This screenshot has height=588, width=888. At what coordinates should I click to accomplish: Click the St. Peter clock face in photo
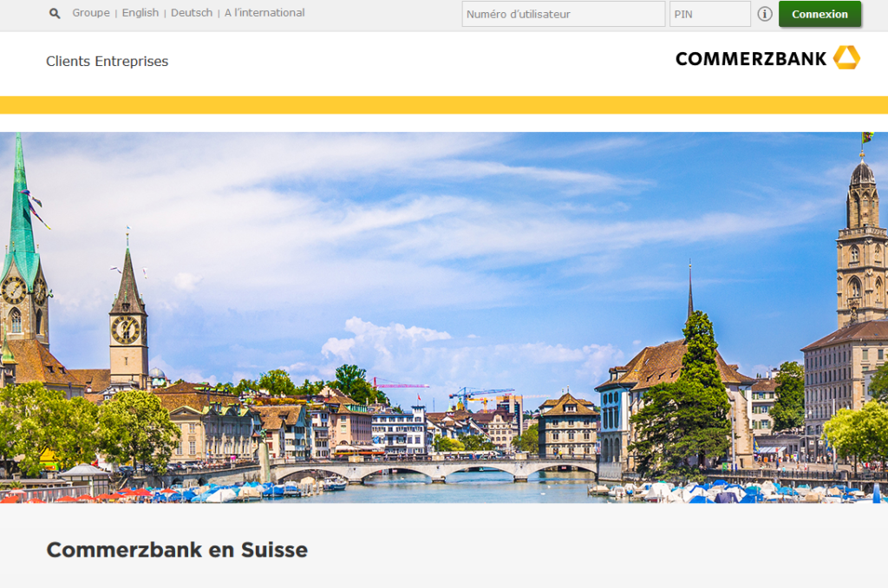point(125,330)
